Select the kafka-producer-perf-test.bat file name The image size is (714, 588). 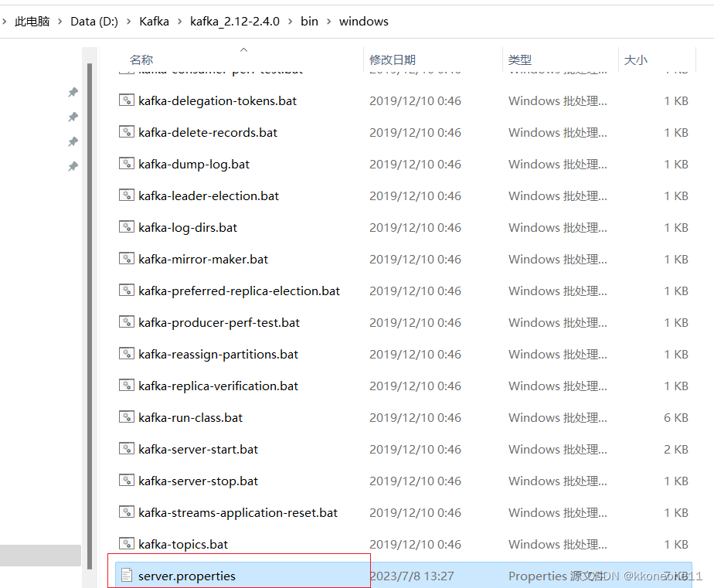pos(219,322)
